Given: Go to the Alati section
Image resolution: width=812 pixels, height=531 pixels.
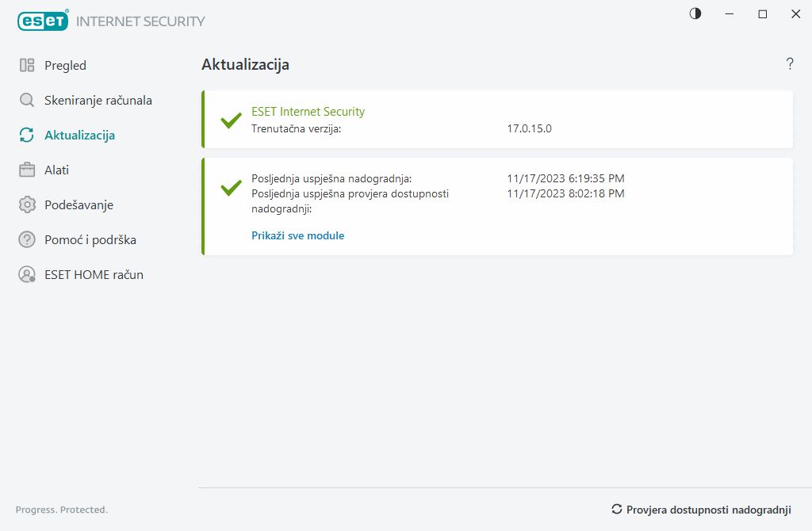Looking at the screenshot, I should (x=57, y=170).
